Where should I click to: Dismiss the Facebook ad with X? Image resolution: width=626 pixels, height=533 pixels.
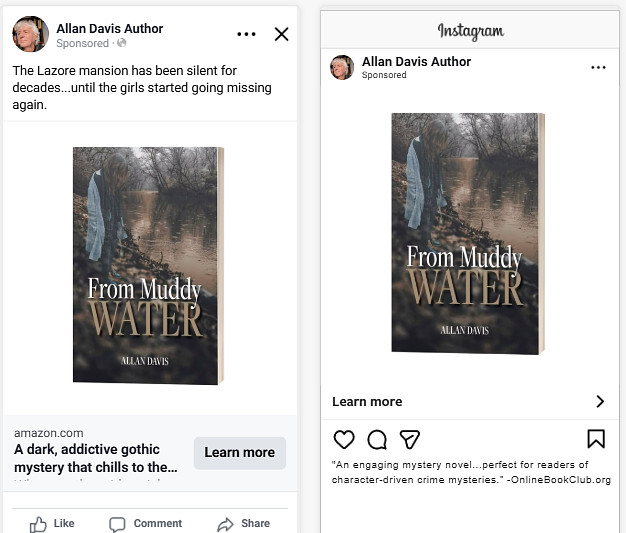pyautogui.click(x=281, y=35)
